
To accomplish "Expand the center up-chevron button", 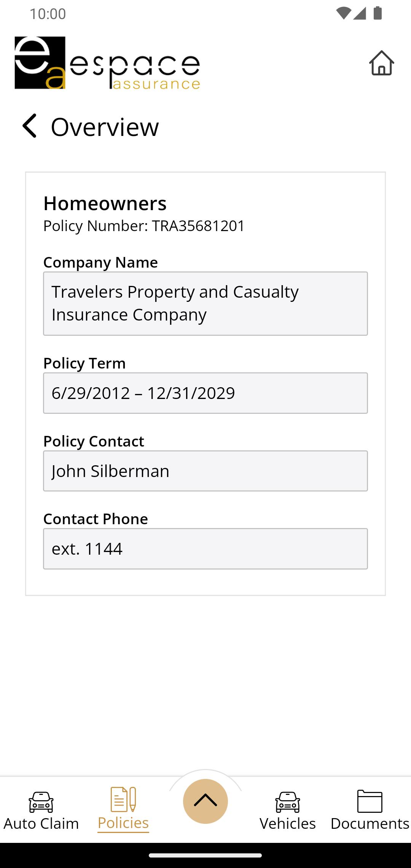I will coord(205,801).
